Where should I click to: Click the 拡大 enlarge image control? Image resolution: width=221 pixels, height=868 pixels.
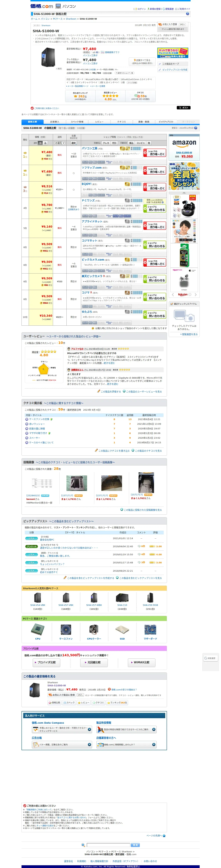coord(59,68)
